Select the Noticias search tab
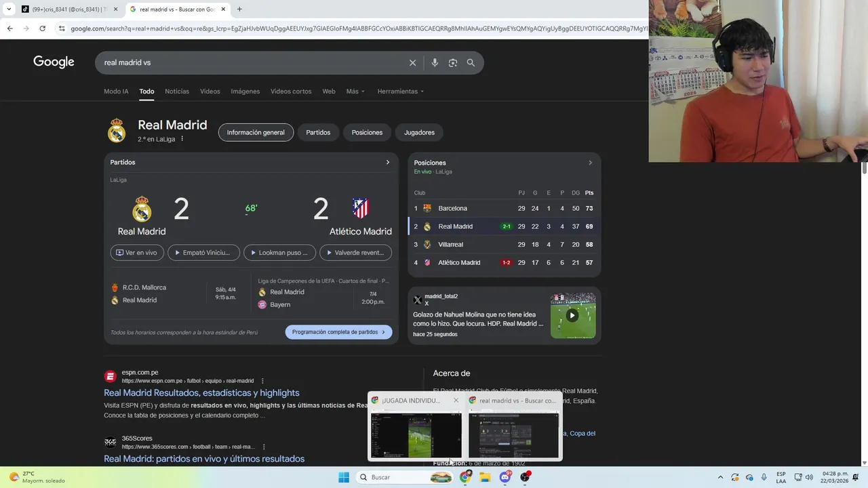 click(x=177, y=91)
